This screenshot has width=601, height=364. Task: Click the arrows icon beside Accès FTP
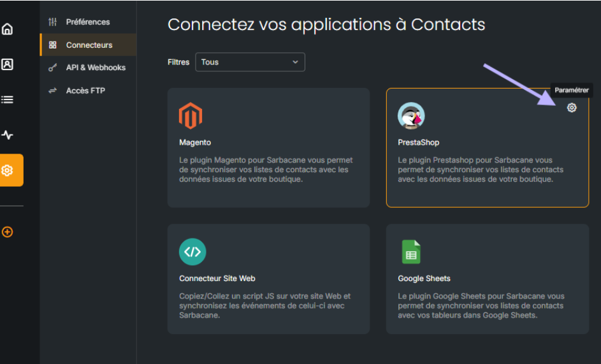click(x=52, y=91)
